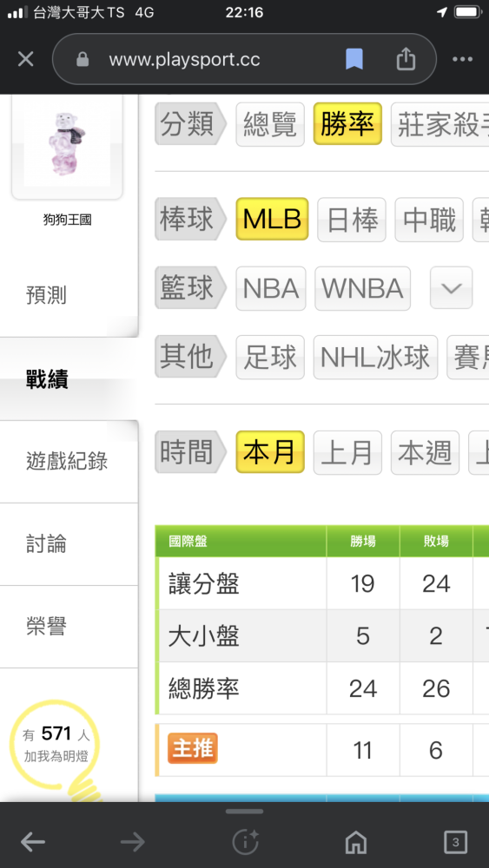The height and width of the screenshot is (868, 489).
Task: Open the tab switcher showing 3 tabs
Action: [x=455, y=843]
